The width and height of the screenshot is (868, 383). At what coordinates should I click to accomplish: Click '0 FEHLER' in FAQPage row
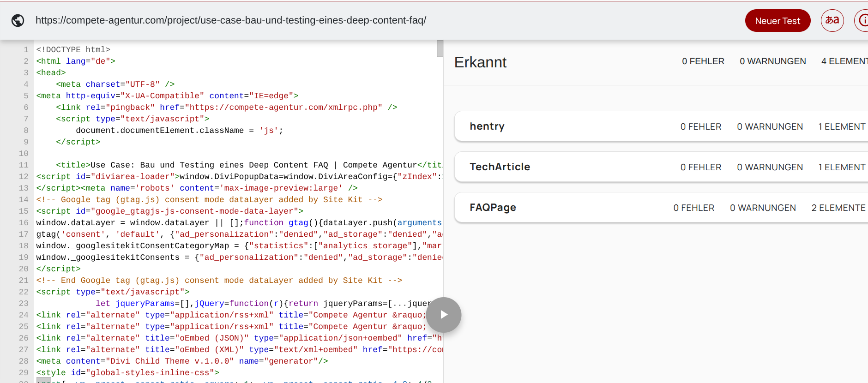694,208
